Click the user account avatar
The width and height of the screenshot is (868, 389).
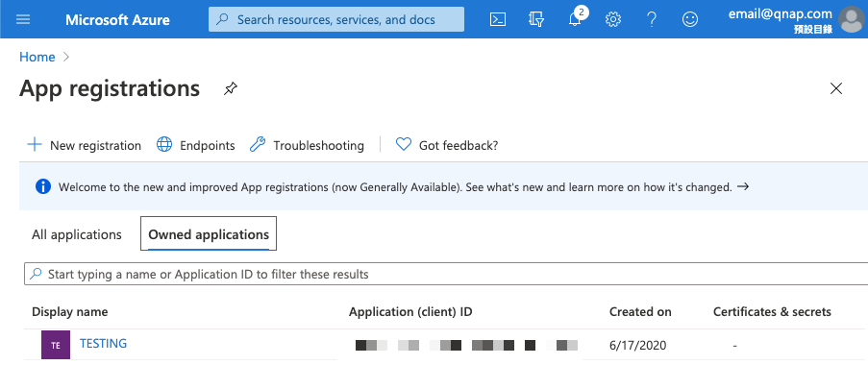pos(850,18)
